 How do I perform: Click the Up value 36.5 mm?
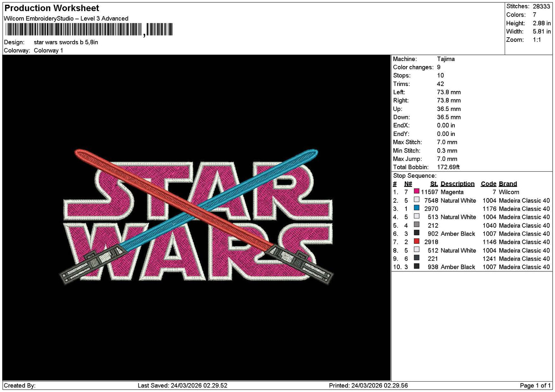449,109
